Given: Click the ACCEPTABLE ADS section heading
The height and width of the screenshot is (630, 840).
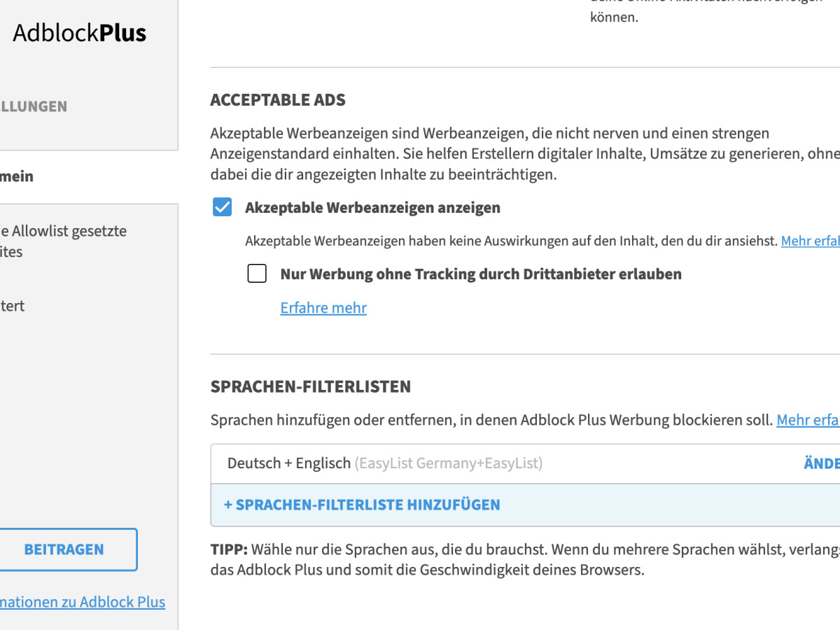Looking at the screenshot, I should point(278,99).
